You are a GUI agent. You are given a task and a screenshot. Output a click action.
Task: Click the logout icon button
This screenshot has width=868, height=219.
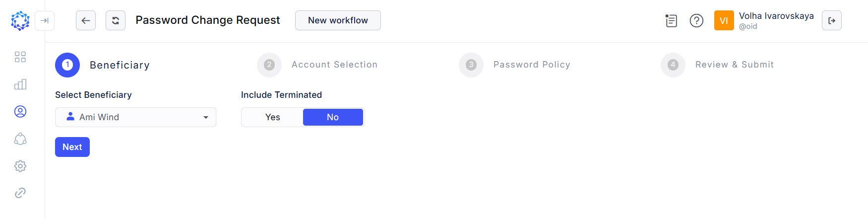(832, 20)
